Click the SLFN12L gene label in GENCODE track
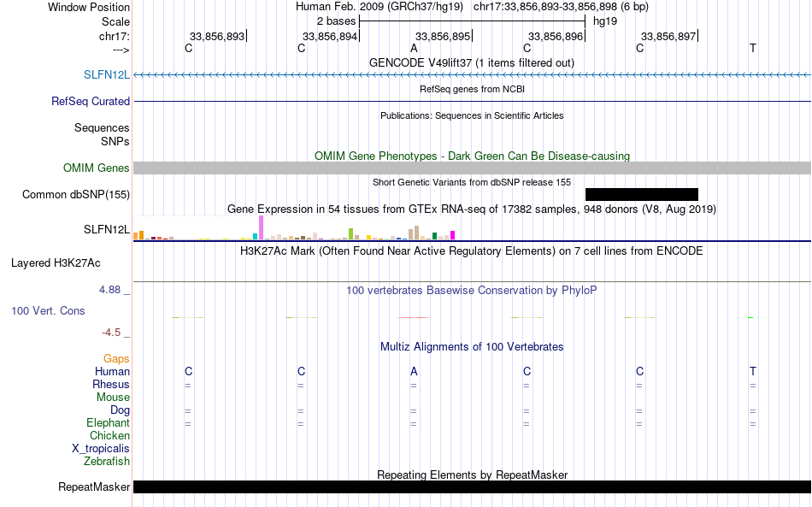 click(107, 74)
